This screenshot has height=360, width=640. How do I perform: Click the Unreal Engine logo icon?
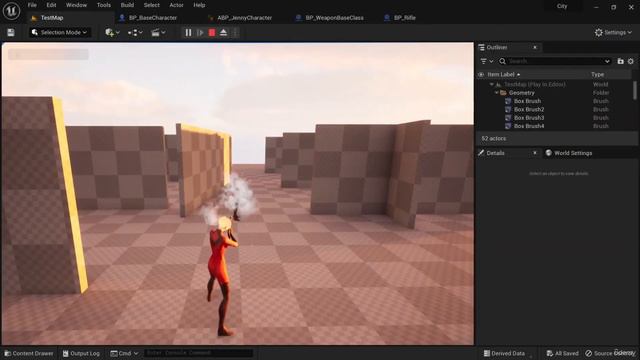coord(11,11)
